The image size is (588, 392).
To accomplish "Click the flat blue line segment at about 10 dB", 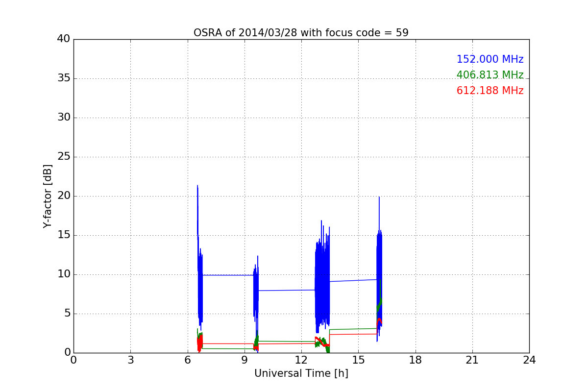I will click(228, 275).
